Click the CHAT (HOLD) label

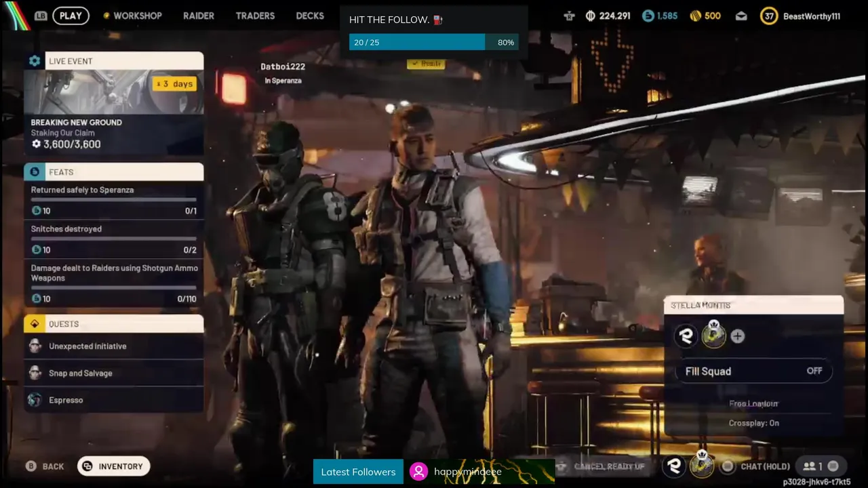pyautogui.click(x=765, y=466)
